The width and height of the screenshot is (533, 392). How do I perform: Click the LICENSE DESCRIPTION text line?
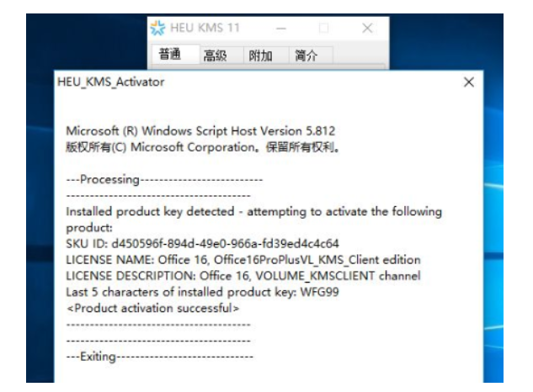click(x=243, y=276)
